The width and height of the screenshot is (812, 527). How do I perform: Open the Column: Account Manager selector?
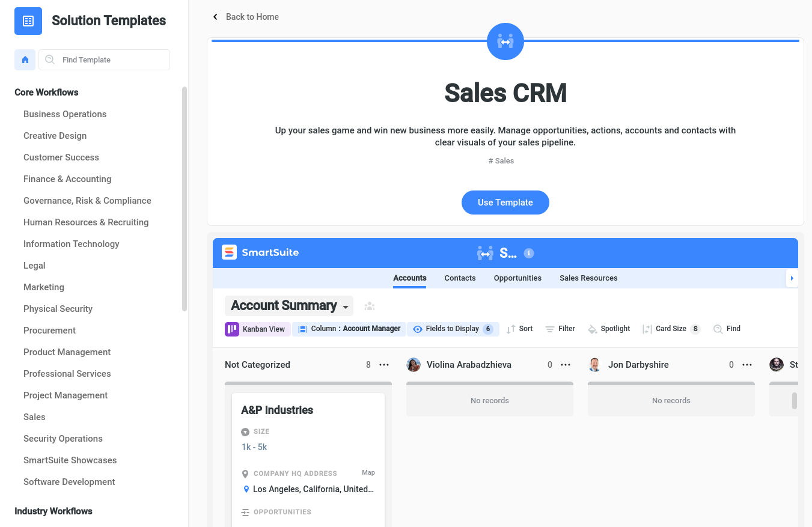pos(349,329)
